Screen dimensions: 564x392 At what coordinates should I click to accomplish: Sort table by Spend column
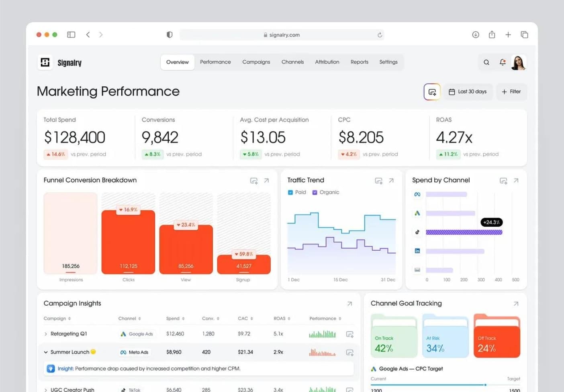pyautogui.click(x=176, y=319)
